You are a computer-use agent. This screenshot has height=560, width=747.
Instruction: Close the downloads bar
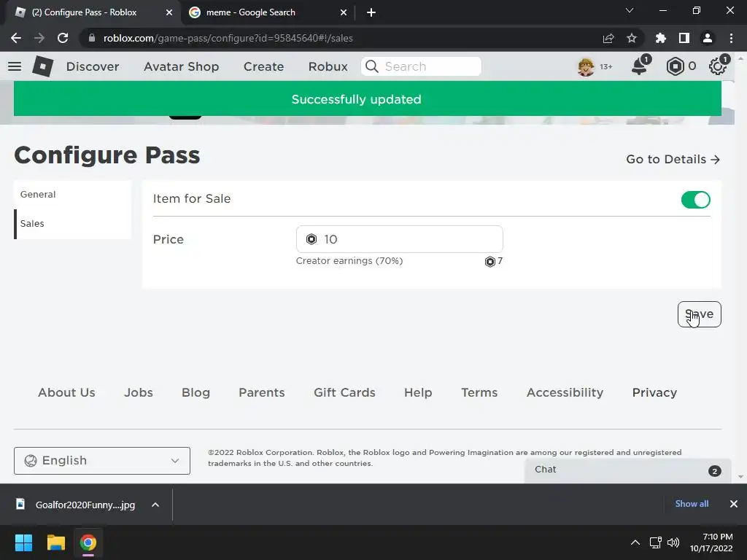tap(734, 504)
